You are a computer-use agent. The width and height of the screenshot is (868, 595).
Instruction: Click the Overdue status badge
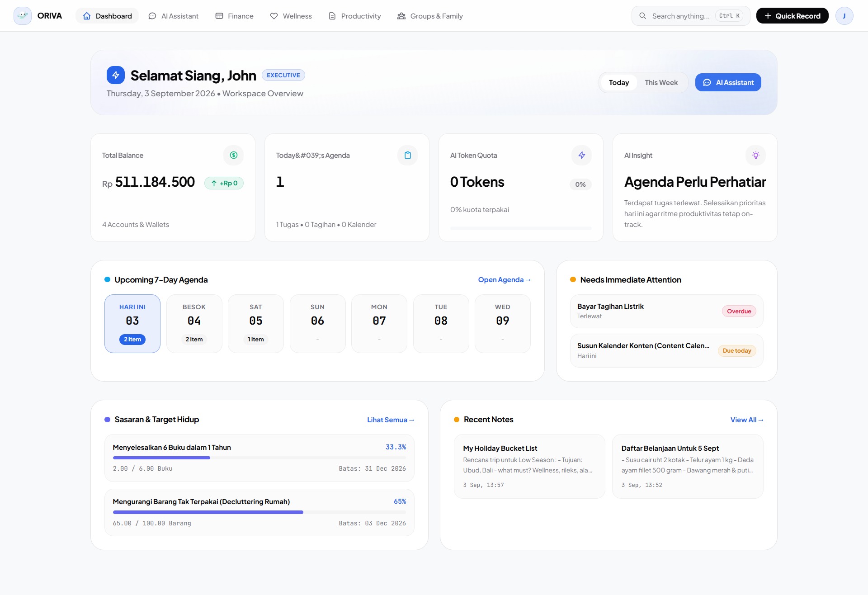coord(739,311)
